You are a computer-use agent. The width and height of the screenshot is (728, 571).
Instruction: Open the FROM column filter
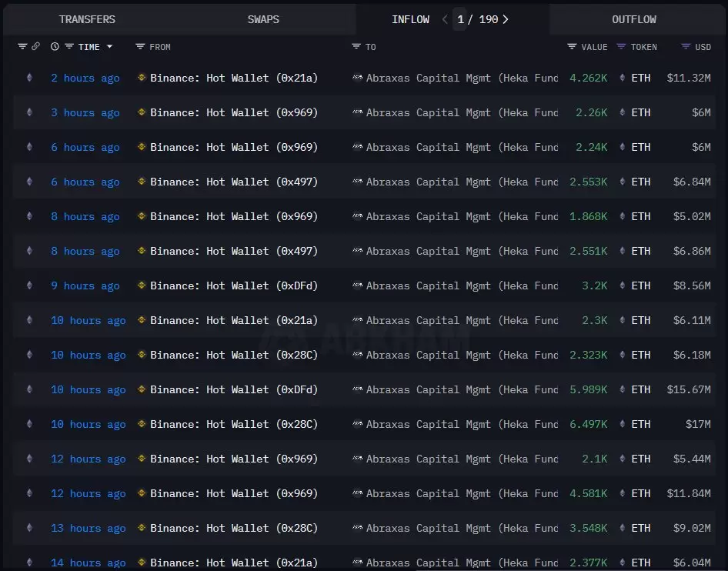point(140,46)
